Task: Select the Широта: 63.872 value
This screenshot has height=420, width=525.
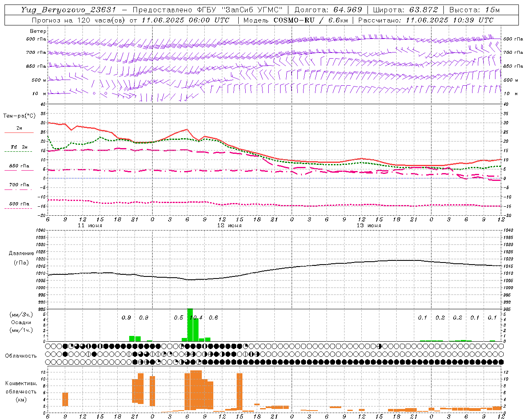Action: coord(405,10)
